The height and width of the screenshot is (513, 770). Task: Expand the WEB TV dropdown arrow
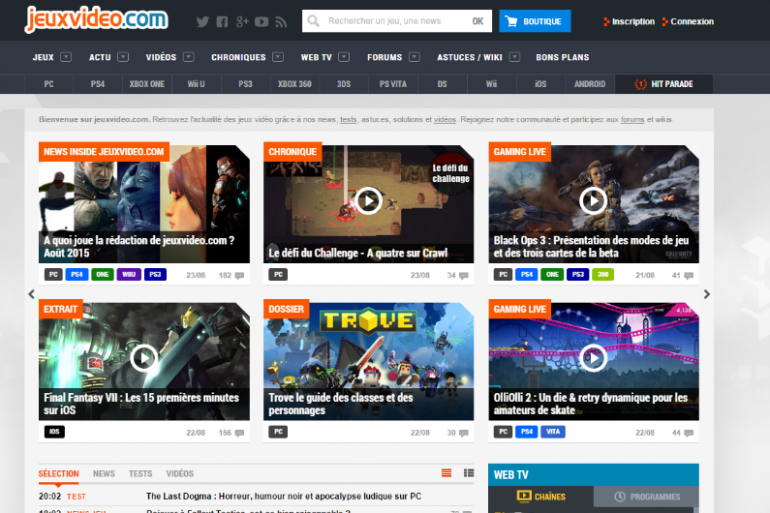[344, 57]
